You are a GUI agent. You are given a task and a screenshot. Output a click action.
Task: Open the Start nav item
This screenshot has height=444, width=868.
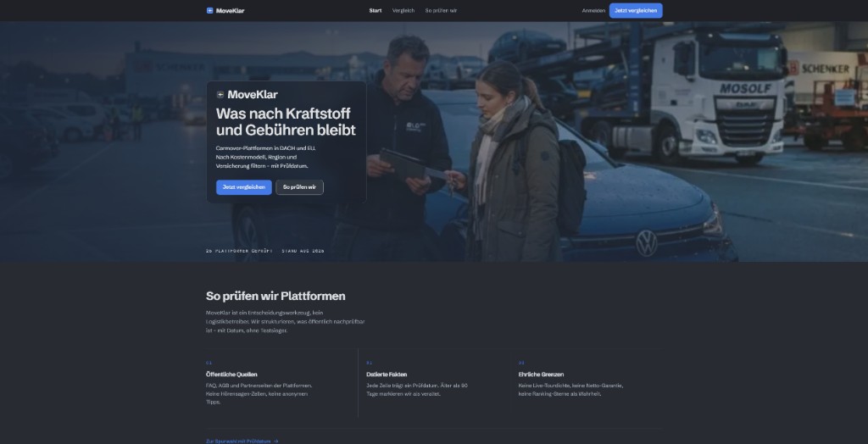tap(376, 10)
